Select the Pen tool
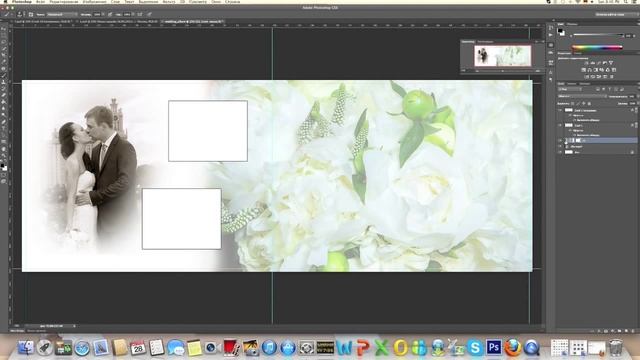This screenshot has width=640, height=360. 4,121
